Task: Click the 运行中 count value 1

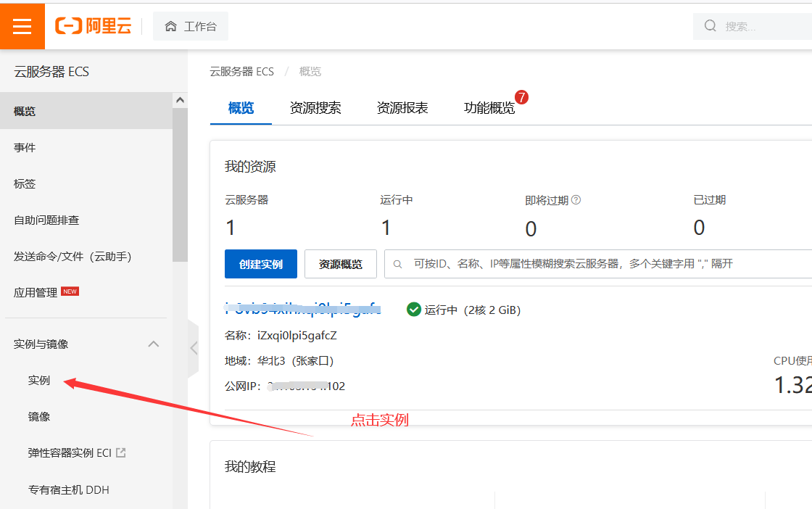Action: coord(386,228)
